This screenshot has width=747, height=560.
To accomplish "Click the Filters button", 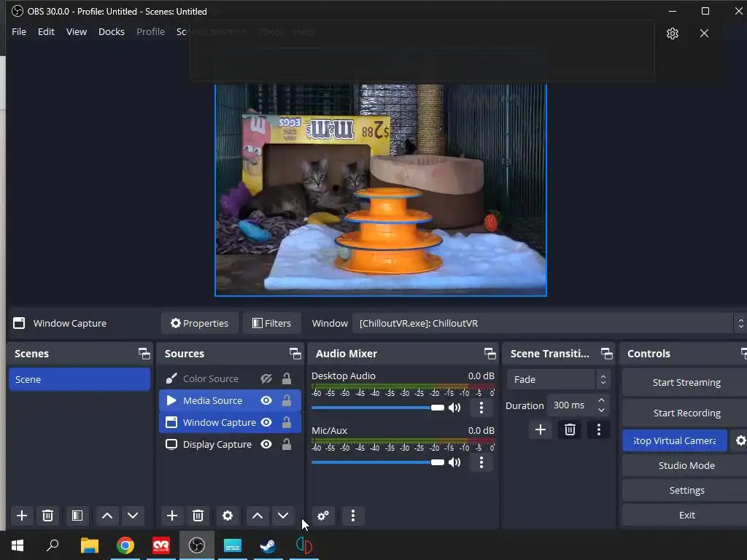I will (x=271, y=323).
